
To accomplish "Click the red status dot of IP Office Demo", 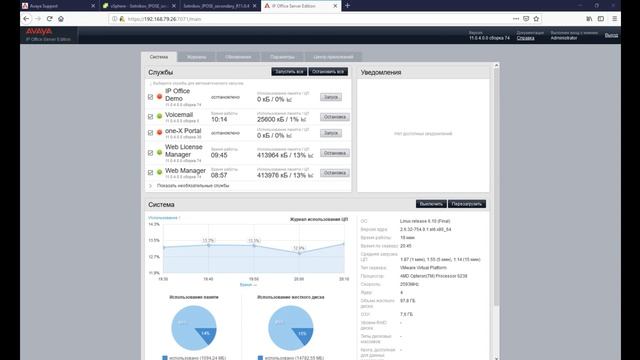I will click(160, 97).
